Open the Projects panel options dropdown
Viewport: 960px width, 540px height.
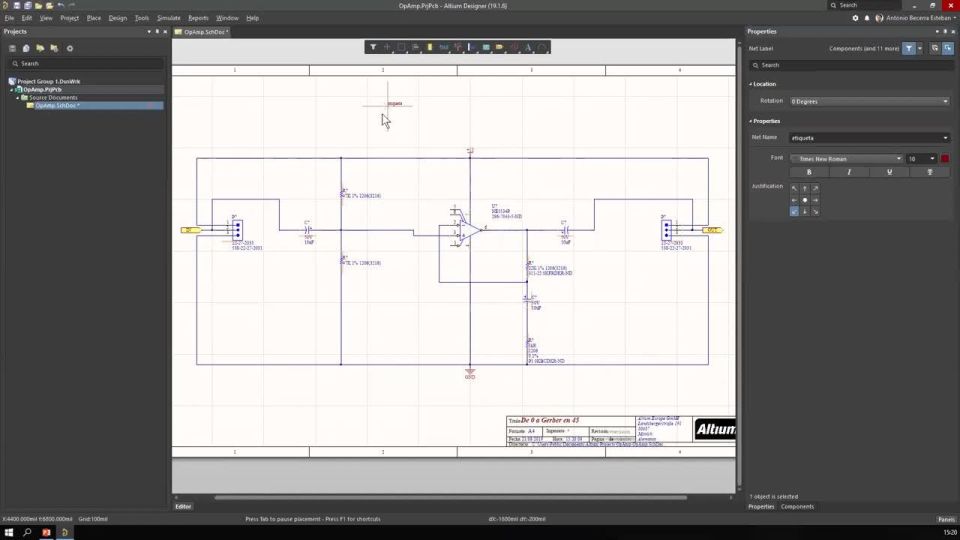pos(149,32)
